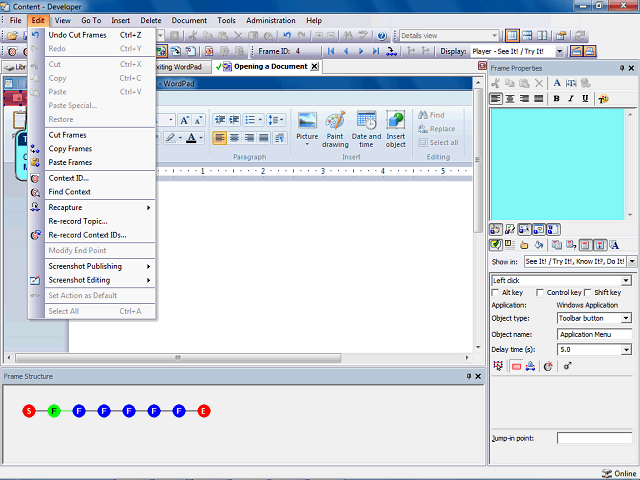Click the grow font icon in ribbon
The image size is (640, 480).
[x=184, y=120]
